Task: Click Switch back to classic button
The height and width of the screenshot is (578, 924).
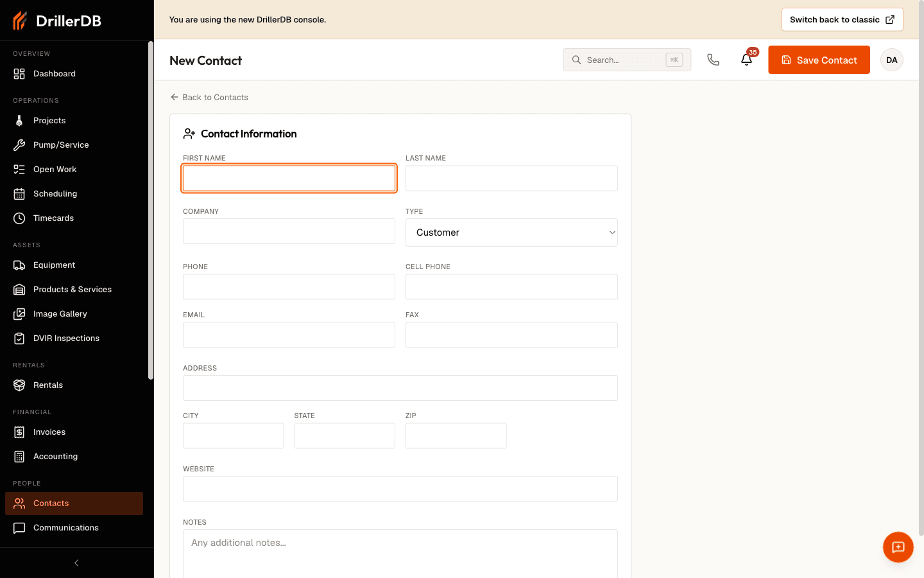Action: [842, 20]
